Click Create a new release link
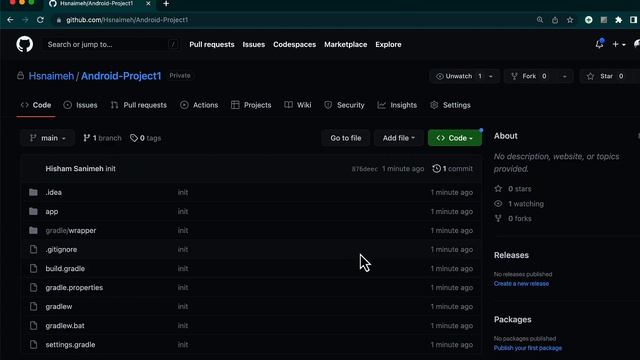The image size is (640, 360). 521,283
